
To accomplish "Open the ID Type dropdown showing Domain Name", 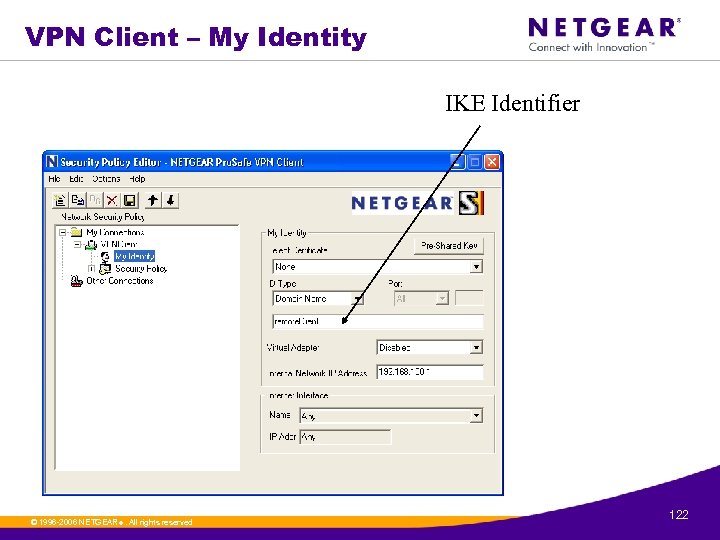I will coord(318,299).
